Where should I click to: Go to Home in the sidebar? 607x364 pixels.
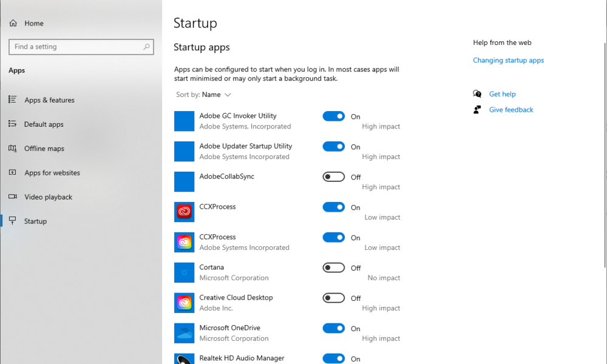[34, 23]
